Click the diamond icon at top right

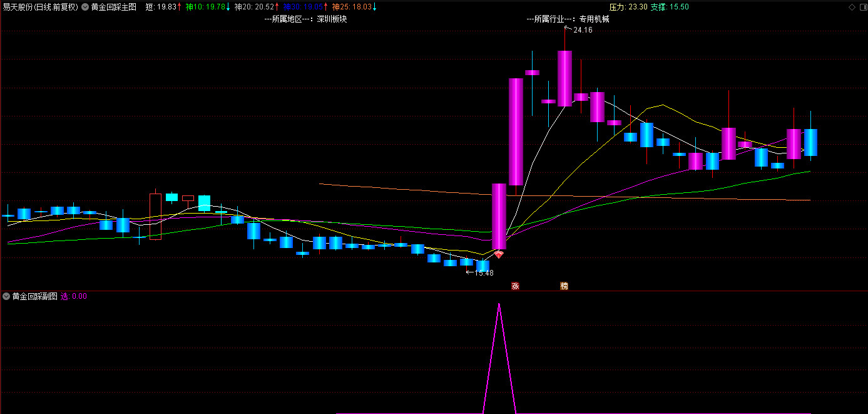(852, 7)
